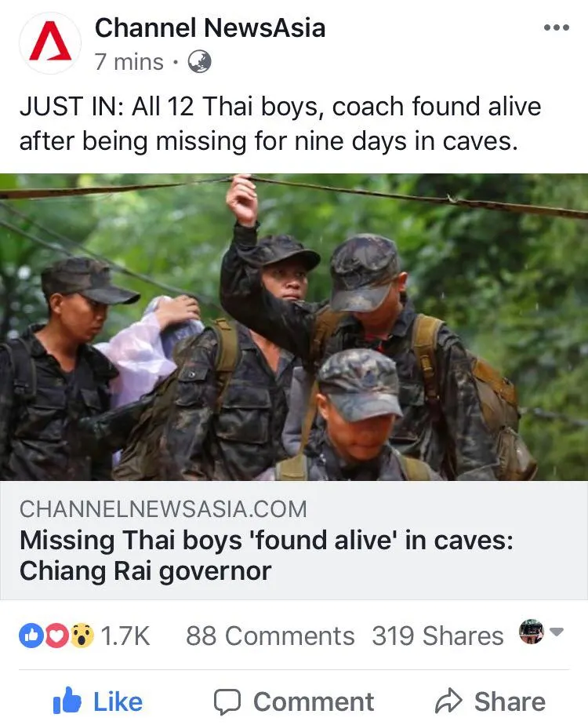Expand the acting-as profile dropdown arrow
The height and width of the screenshot is (725, 588).
[557, 632]
